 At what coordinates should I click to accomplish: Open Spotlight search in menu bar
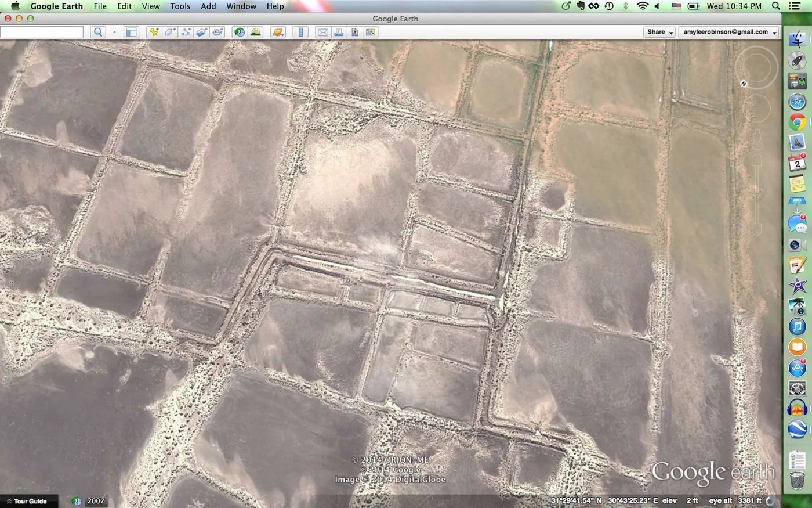tap(776, 6)
